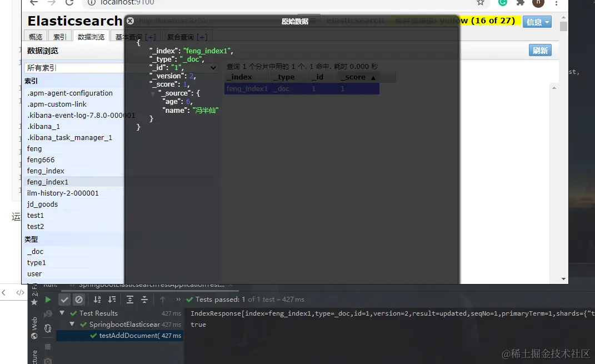Viewport: 595px width, 364px height.
Task: Click the 刷新 refresh button
Action: pos(540,51)
